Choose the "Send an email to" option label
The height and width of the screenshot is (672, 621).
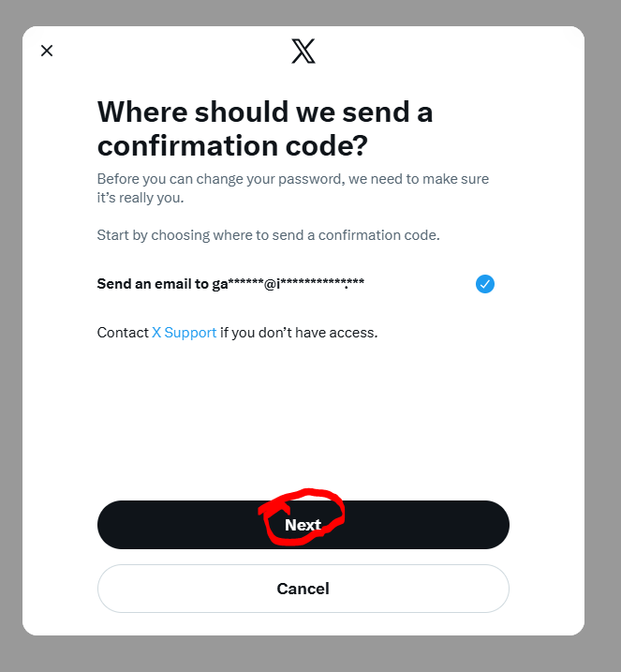tap(153, 284)
